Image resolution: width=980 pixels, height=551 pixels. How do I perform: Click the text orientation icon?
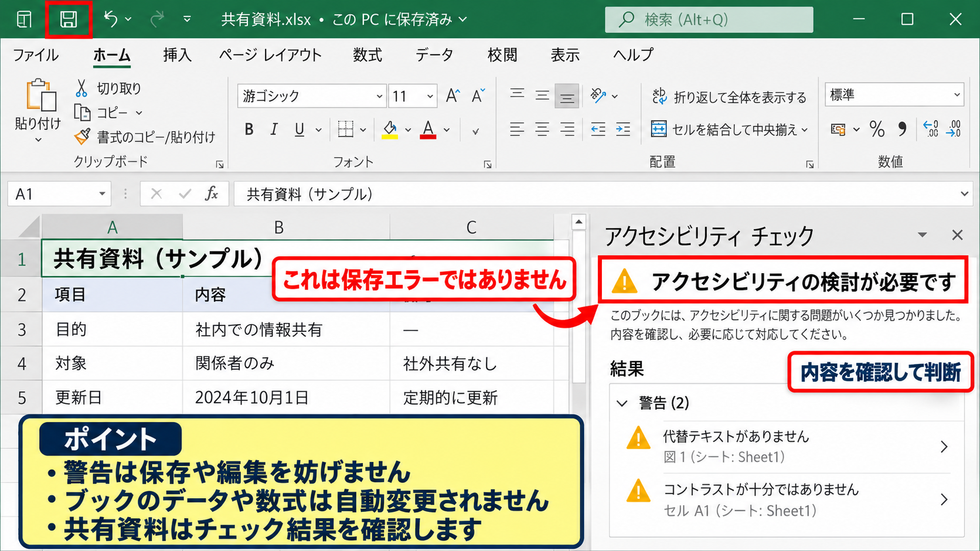click(x=598, y=95)
